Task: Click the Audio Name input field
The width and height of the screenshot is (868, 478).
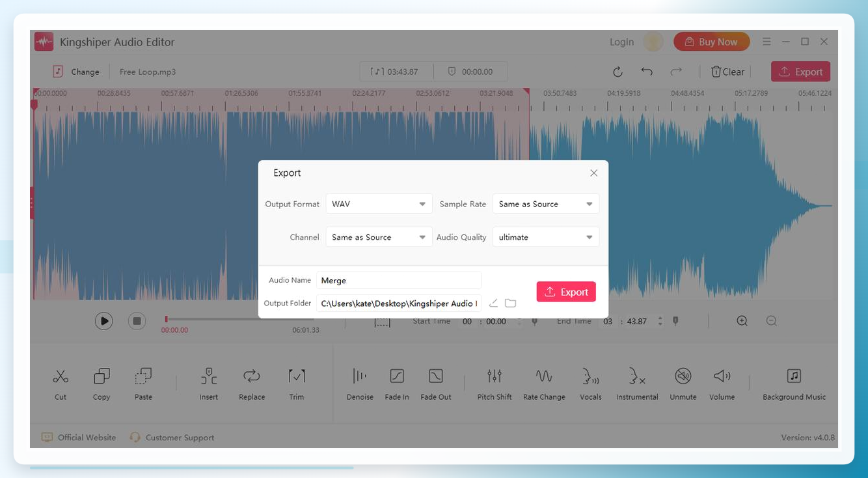Action: [399, 280]
